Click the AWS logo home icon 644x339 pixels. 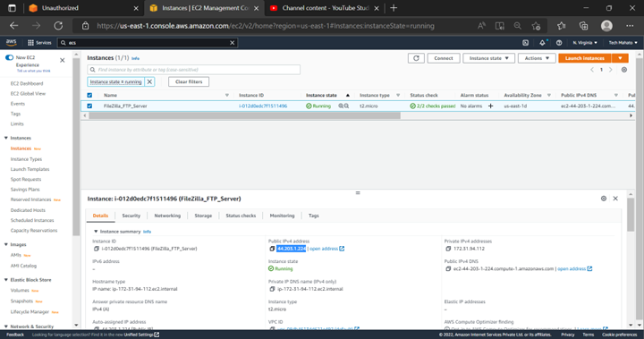[11, 42]
